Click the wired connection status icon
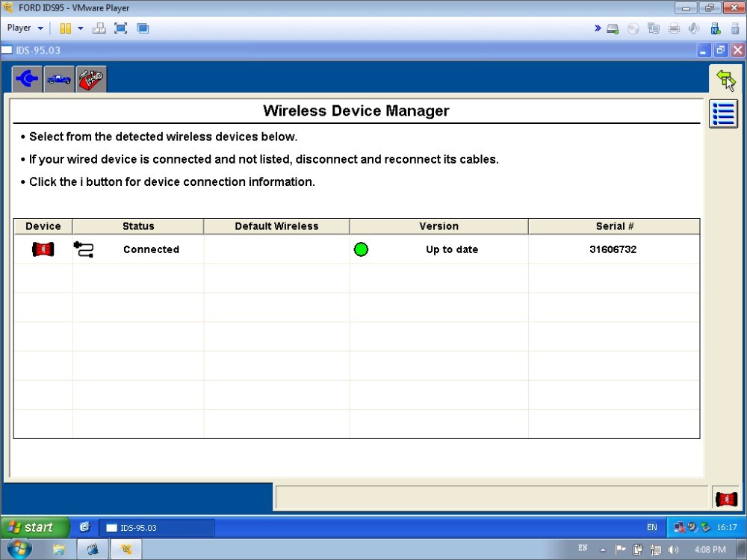The height and width of the screenshot is (560, 747). pos(84,249)
